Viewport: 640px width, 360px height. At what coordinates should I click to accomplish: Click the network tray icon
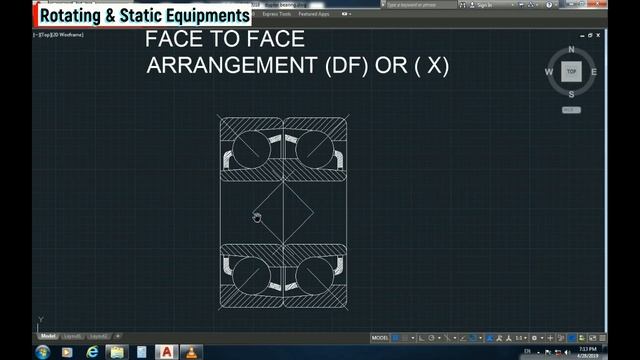(557, 352)
